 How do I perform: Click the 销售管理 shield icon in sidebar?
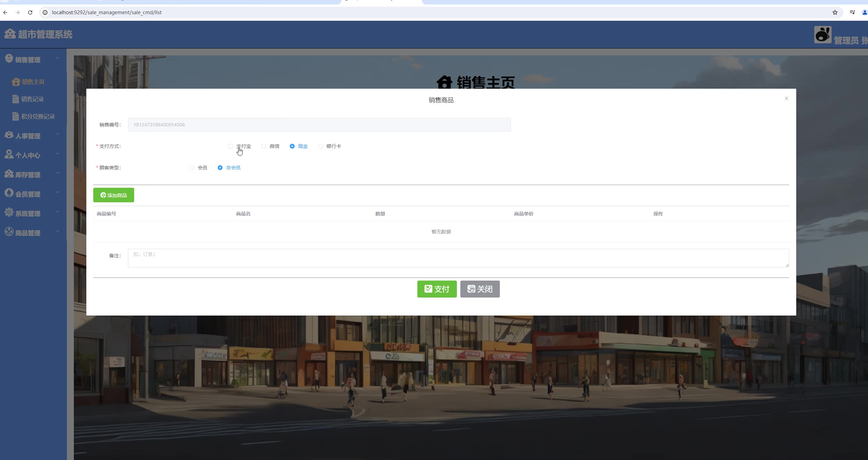[x=9, y=59]
